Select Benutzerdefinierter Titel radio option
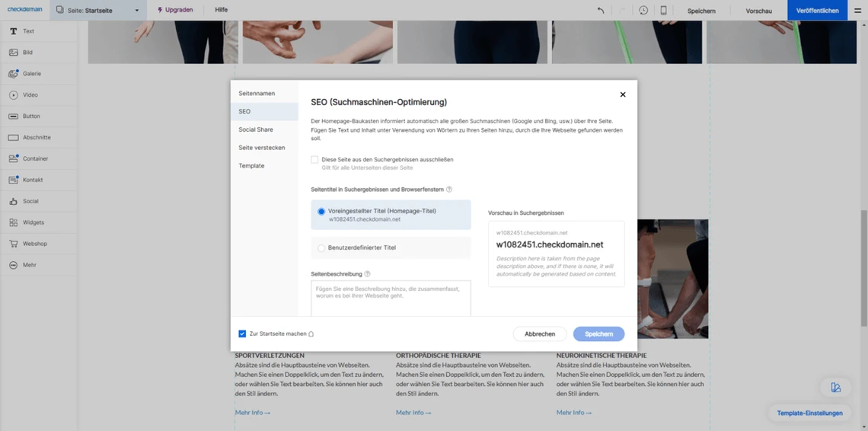 pyautogui.click(x=321, y=248)
